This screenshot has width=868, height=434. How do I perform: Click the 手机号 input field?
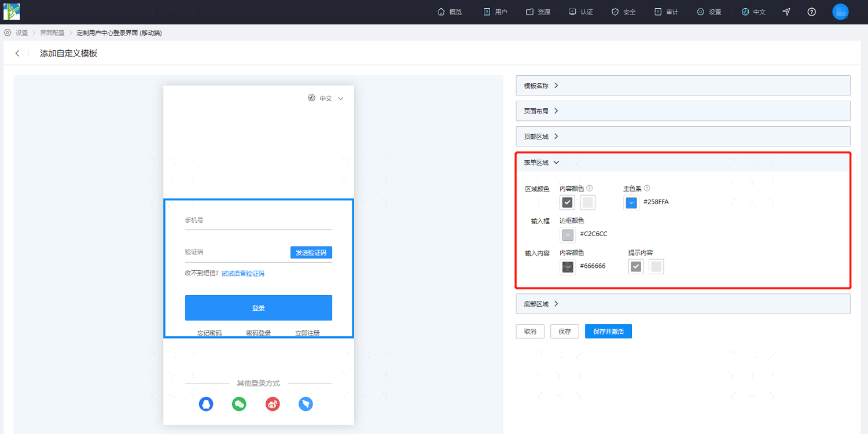point(259,220)
